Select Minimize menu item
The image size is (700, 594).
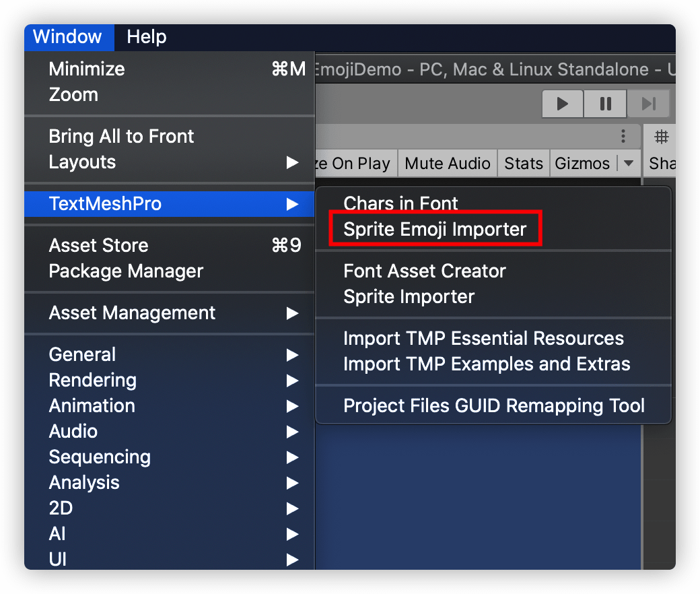(170, 69)
